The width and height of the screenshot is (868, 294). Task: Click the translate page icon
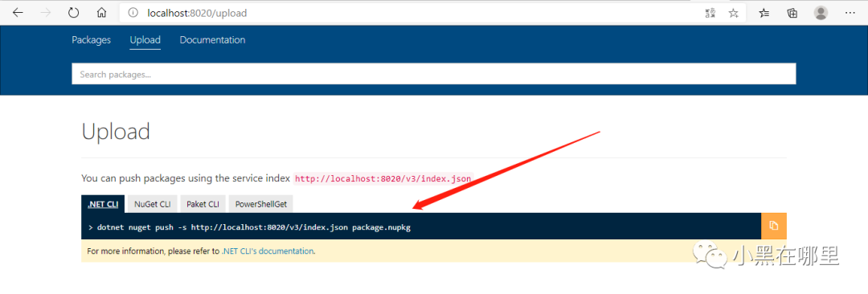point(710,13)
